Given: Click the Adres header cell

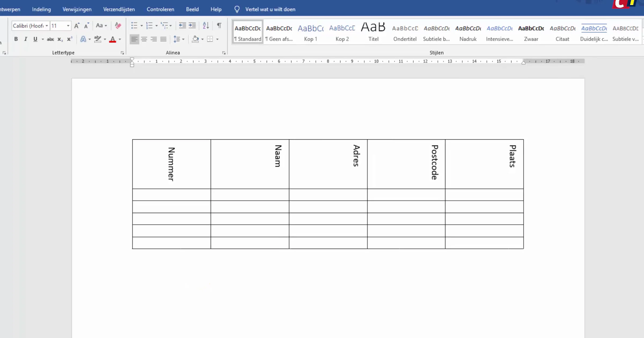Looking at the screenshot, I should point(328,164).
